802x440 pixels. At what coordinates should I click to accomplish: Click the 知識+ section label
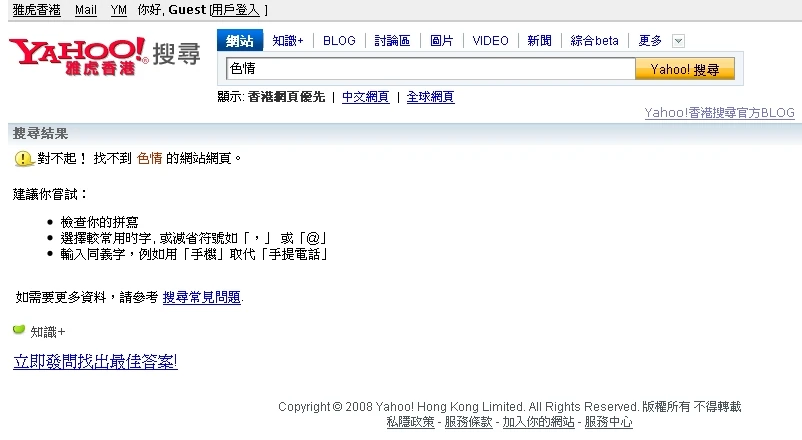pos(48,332)
